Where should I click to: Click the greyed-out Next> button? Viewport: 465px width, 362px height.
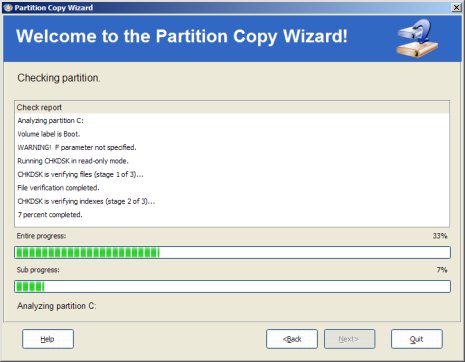[x=349, y=339]
